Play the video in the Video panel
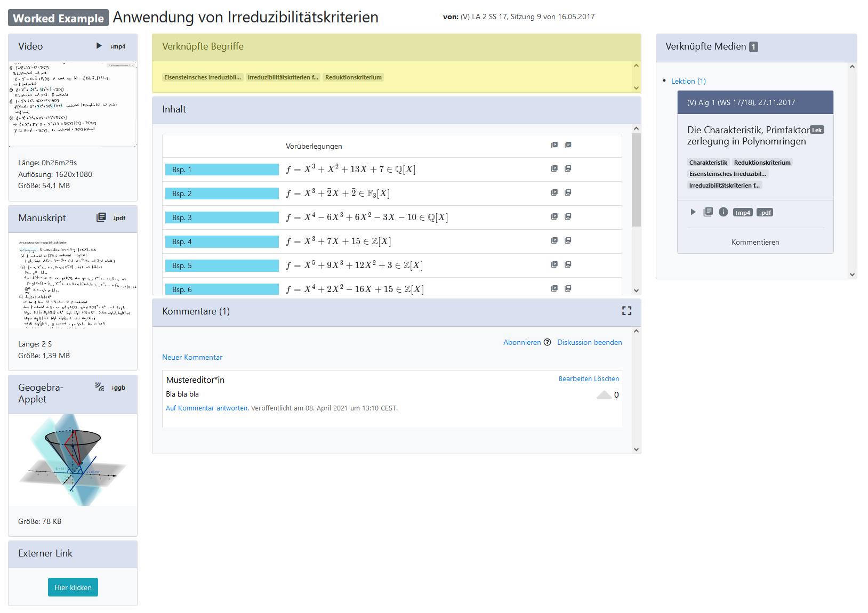 tap(99, 46)
